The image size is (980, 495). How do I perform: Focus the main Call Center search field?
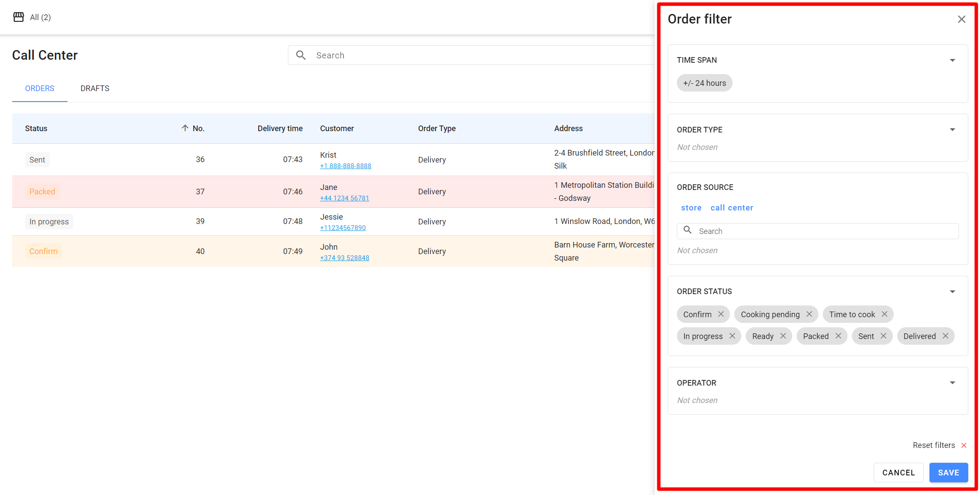click(x=471, y=55)
